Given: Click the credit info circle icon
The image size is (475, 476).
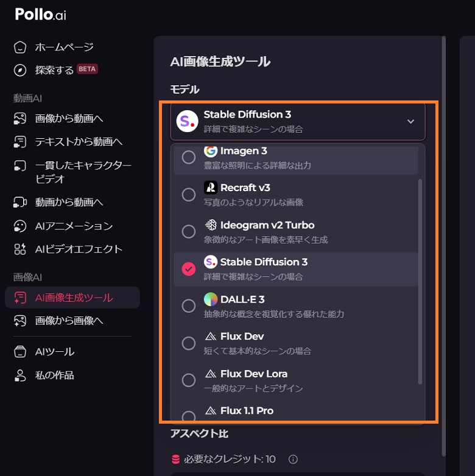Looking at the screenshot, I should (x=293, y=459).
